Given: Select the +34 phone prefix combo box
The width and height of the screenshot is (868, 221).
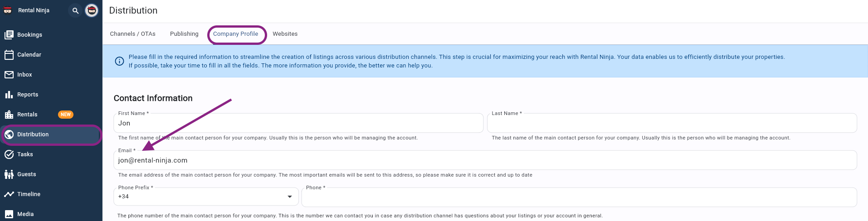Looking at the screenshot, I should 206,197.
